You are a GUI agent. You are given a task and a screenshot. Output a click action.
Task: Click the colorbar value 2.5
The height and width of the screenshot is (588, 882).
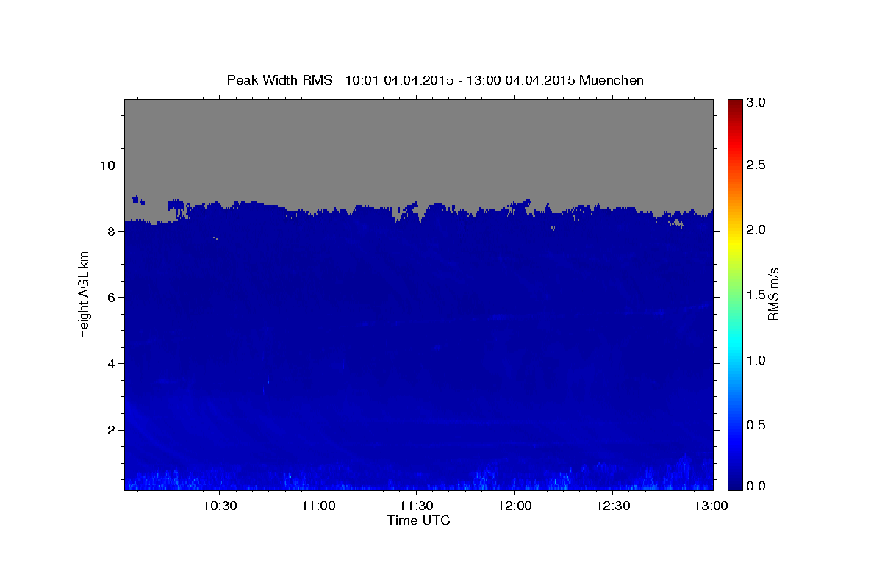757,165
